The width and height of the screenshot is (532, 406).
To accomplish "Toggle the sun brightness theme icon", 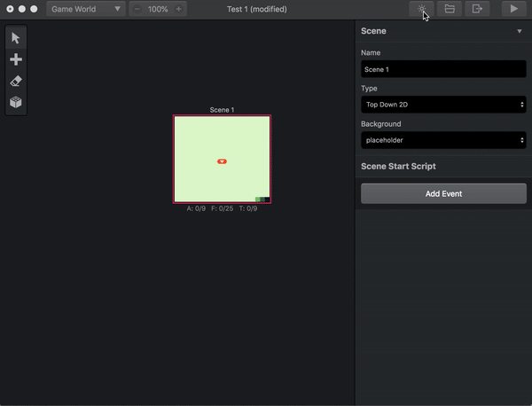I will click(x=421, y=9).
